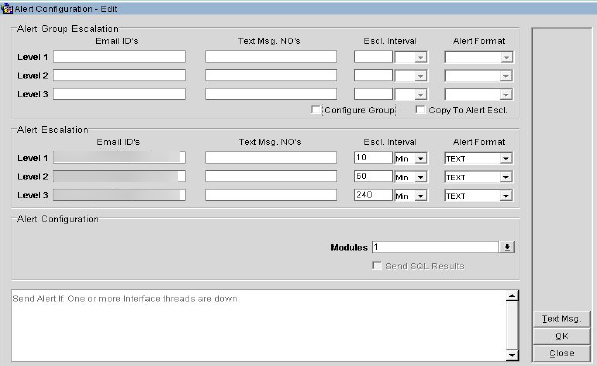Click Alert Escalation Level 2 Email ID's field
This screenshot has width=597, height=366.
120,176
